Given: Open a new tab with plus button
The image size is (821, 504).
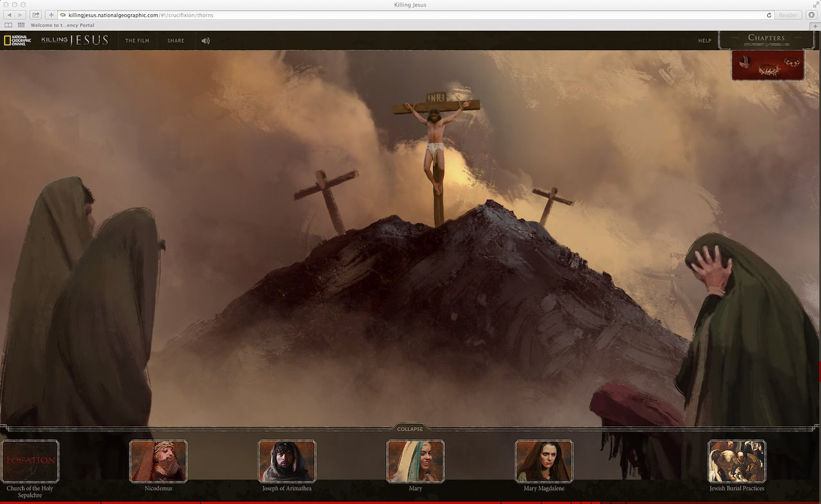Looking at the screenshot, I should click(x=816, y=26).
